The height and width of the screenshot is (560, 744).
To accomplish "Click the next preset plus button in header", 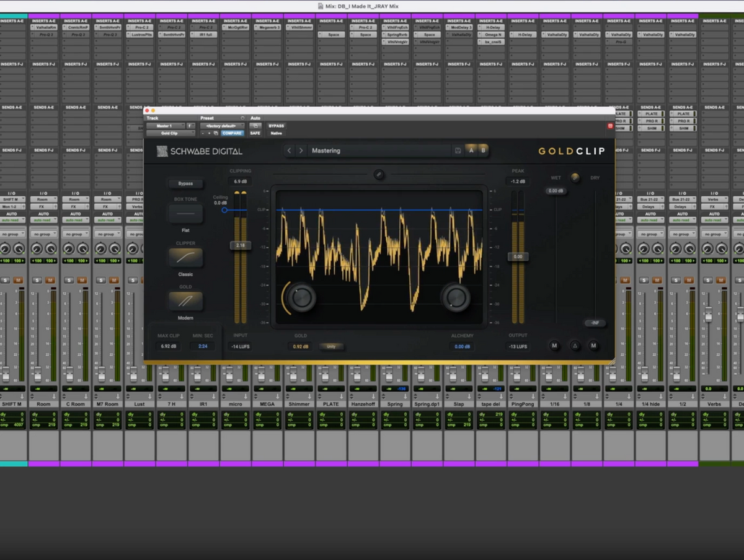I will (209, 133).
